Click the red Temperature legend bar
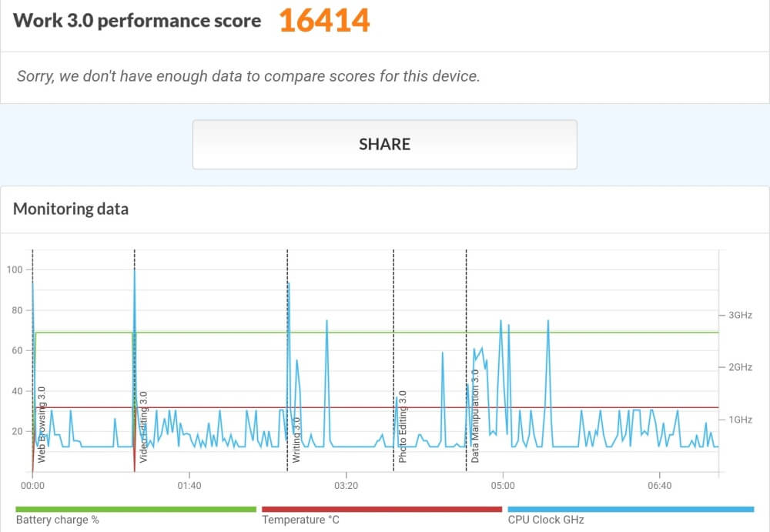 click(x=382, y=510)
